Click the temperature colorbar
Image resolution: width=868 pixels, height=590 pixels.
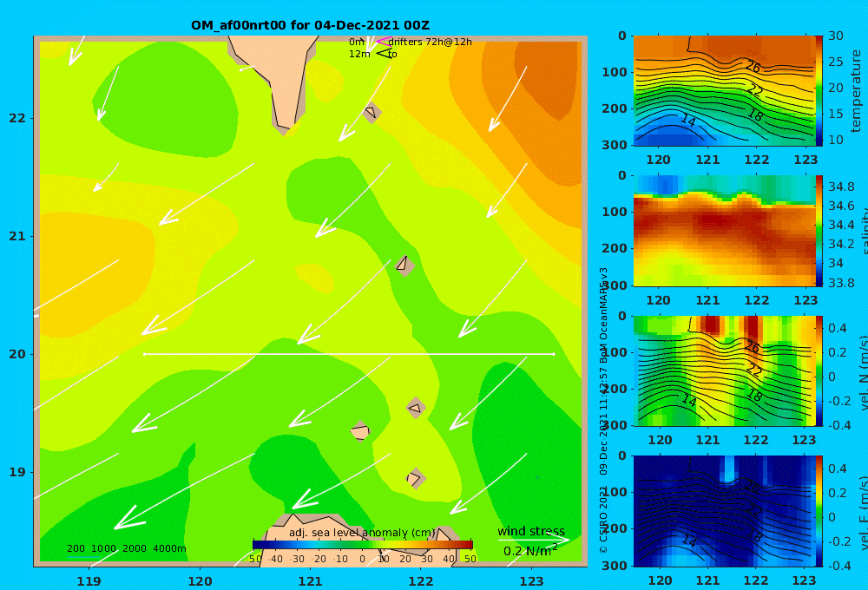[x=819, y=90]
